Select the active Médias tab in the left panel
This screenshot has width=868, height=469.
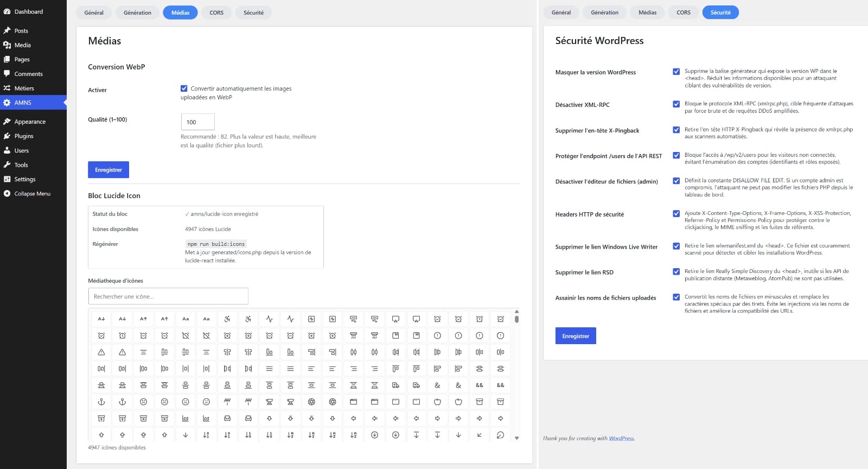(x=181, y=12)
